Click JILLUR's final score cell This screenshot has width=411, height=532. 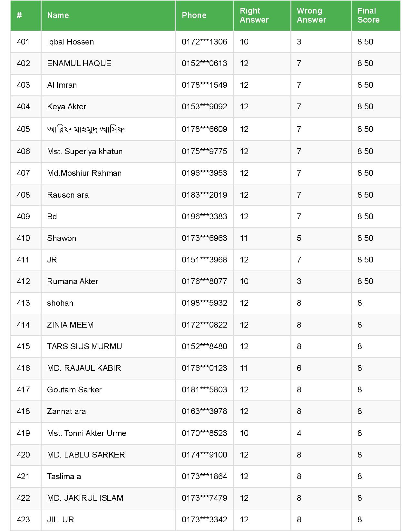click(x=360, y=520)
